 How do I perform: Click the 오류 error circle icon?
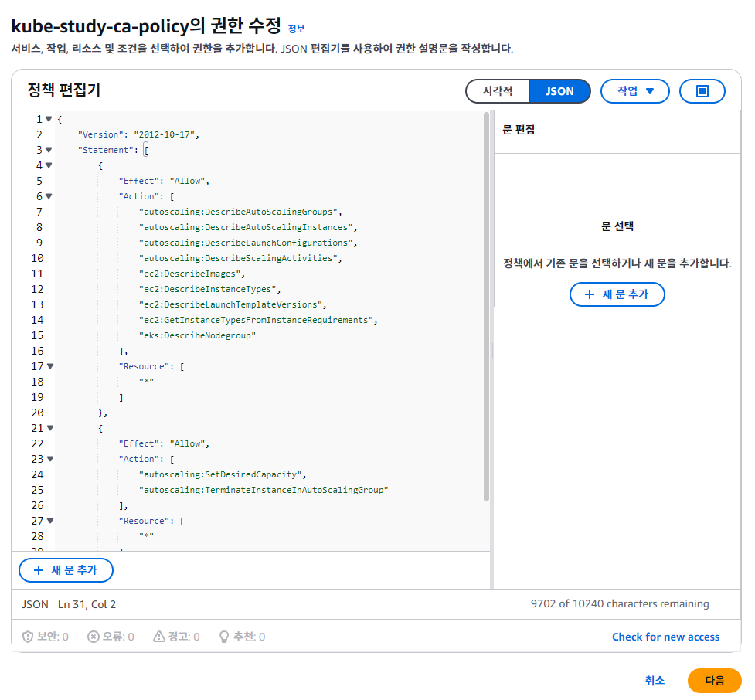pyautogui.click(x=94, y=637)
